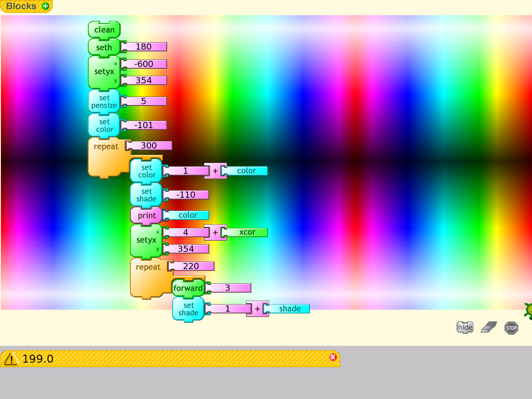Select the forward block
The image size is (532, 399).
tap(188, 288)
